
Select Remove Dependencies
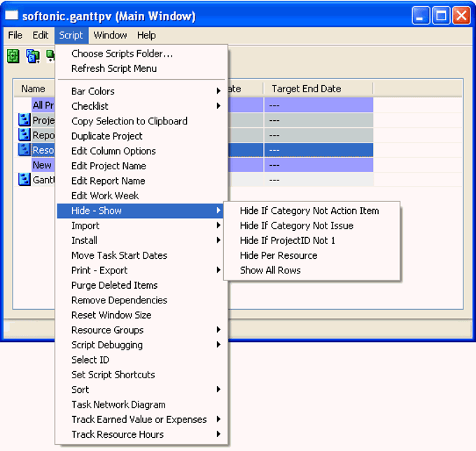tap(141, 300)
